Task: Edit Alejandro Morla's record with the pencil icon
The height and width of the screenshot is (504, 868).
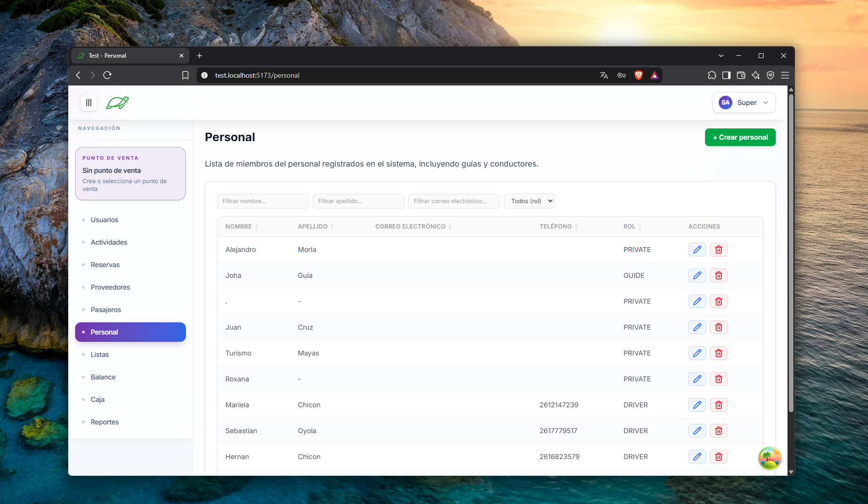Action: tap(697, 250)
